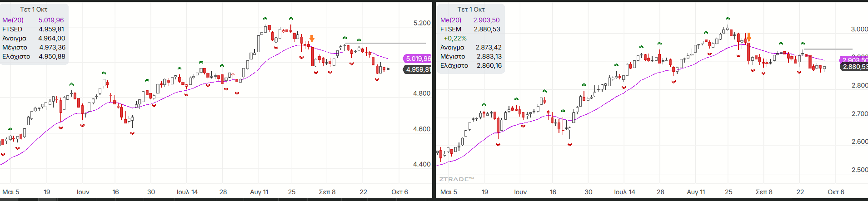Select the topmost green fractal marker on FTSEM chart
Image resolution: width=868 pixels, height=201 pixels.
[728, 19]
